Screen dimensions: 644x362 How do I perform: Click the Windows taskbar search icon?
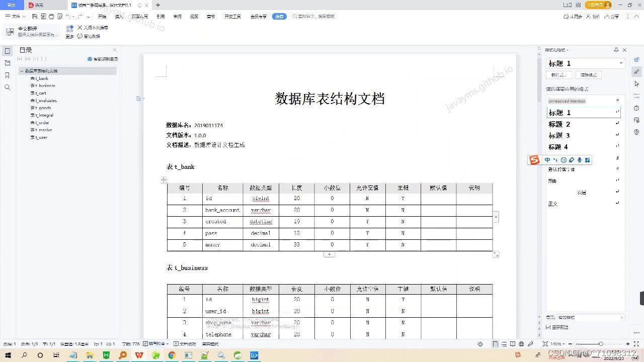(24, 355)
